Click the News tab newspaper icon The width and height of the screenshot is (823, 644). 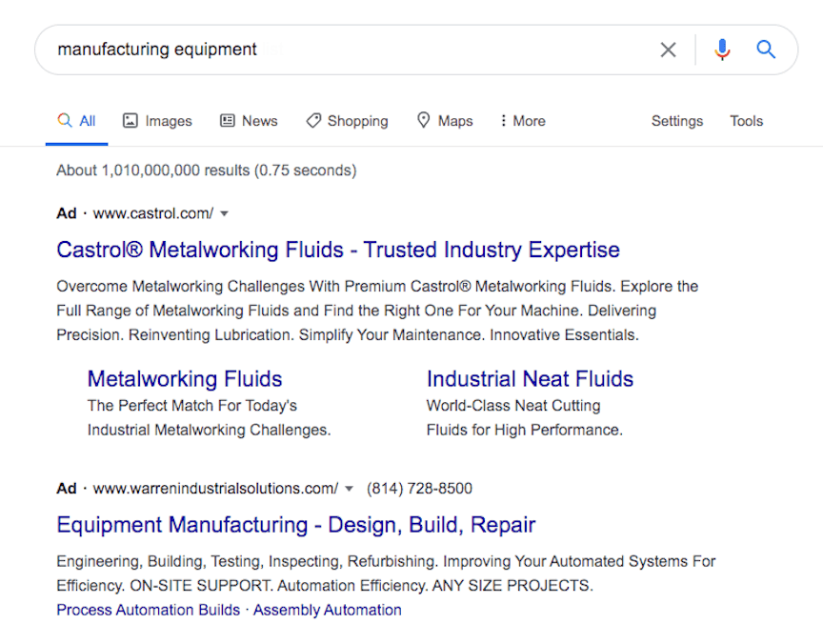pyautogui.click(x=228, y=121)
